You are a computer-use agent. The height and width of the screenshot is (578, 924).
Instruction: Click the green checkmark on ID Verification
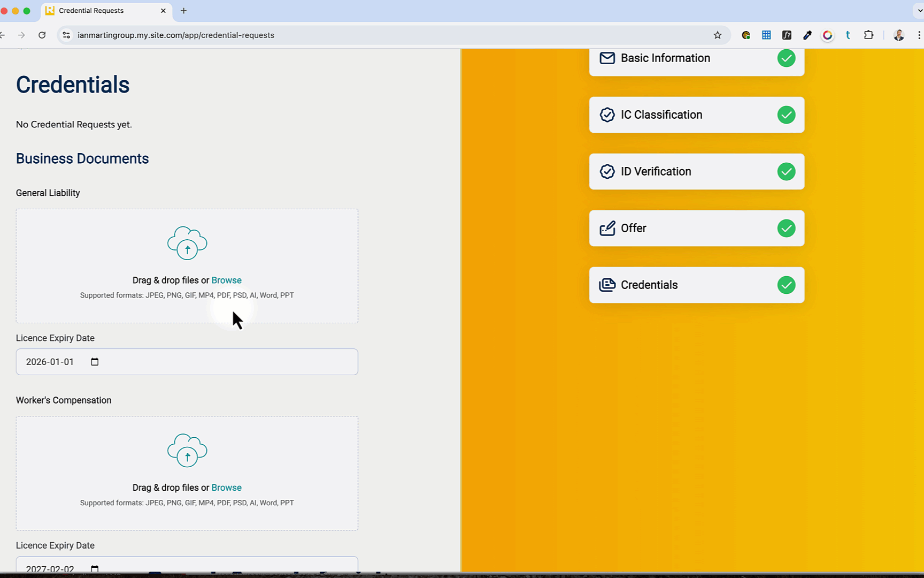(x=786, y=172)
